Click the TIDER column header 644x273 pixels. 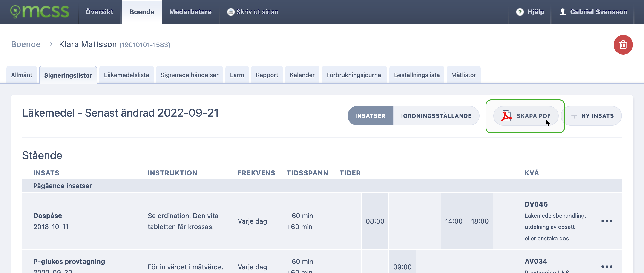point(350,173)
